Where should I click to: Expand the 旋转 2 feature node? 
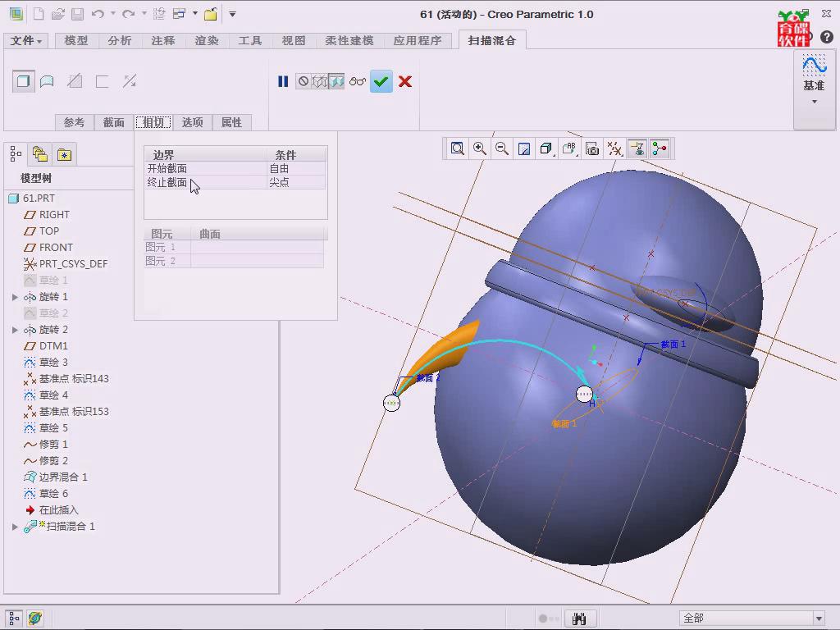click(x=15, y=330)
